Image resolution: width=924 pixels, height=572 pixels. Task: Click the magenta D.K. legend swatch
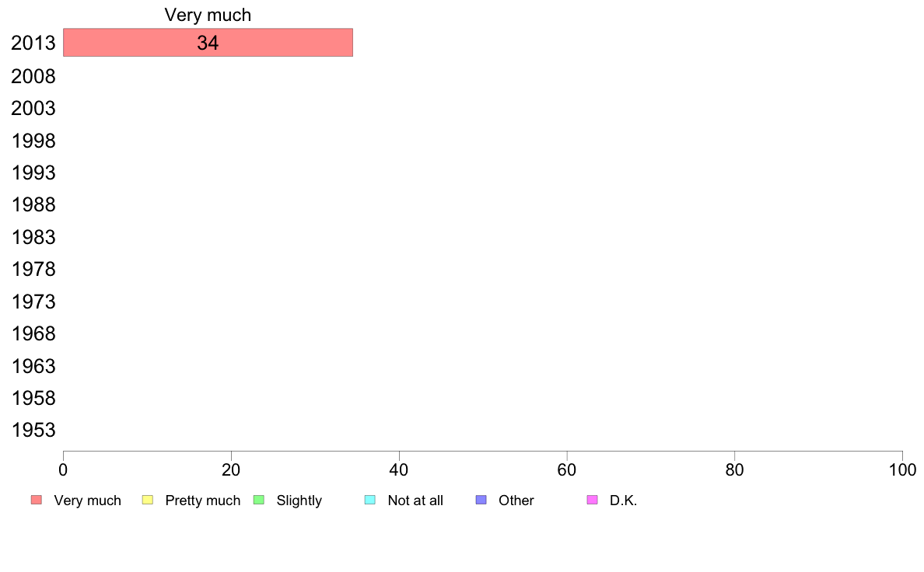pyautogui.click(x=592, y=500)
